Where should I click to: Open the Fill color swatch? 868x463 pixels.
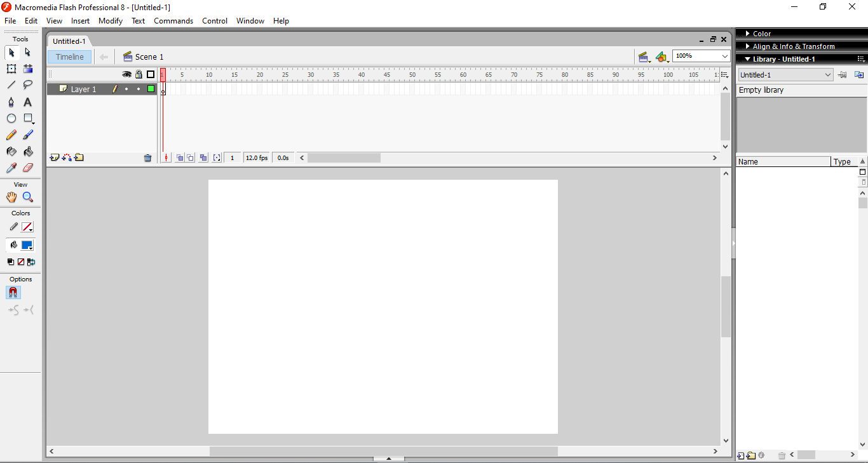(27, 245)
